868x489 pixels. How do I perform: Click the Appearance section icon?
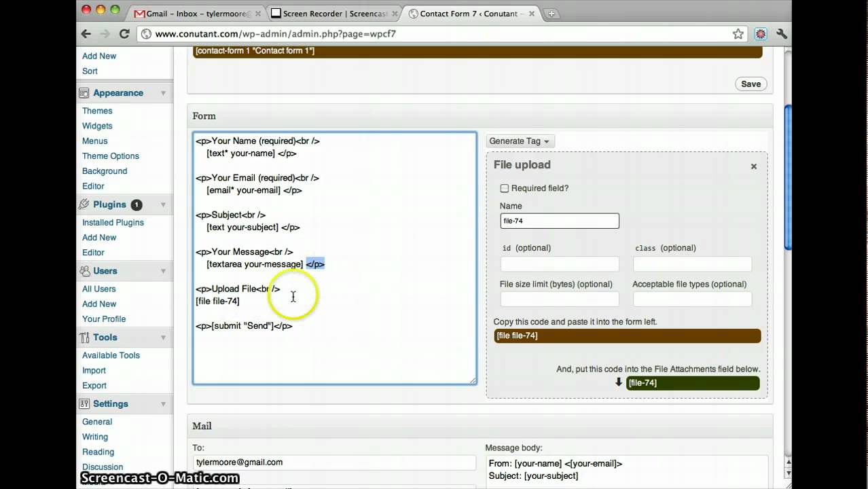(x=84, y=93)
